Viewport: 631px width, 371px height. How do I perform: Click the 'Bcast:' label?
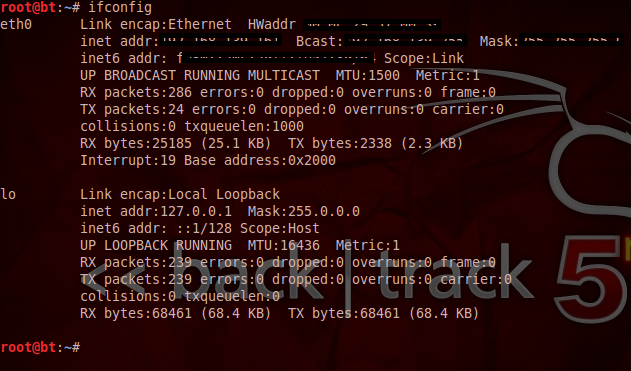click(320, 41)
